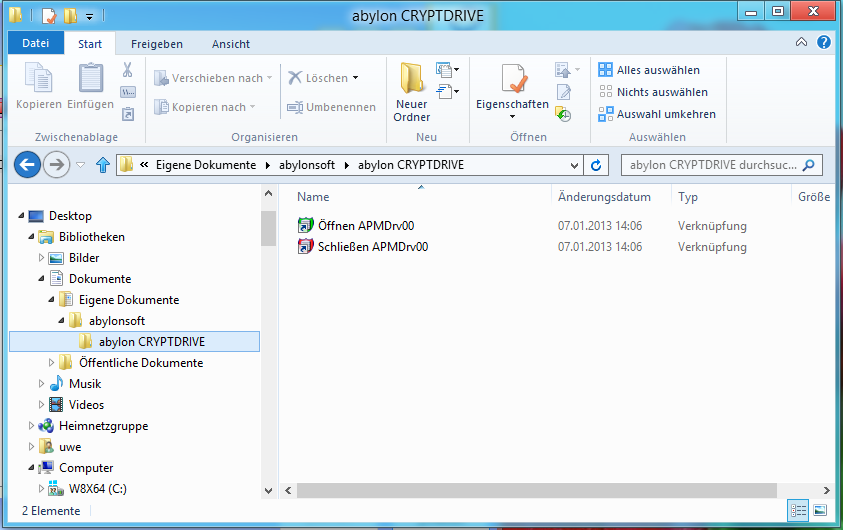Expand the W8X64 (C:) drive node
Screen dimensions: 843x530
tap(41, 489)
